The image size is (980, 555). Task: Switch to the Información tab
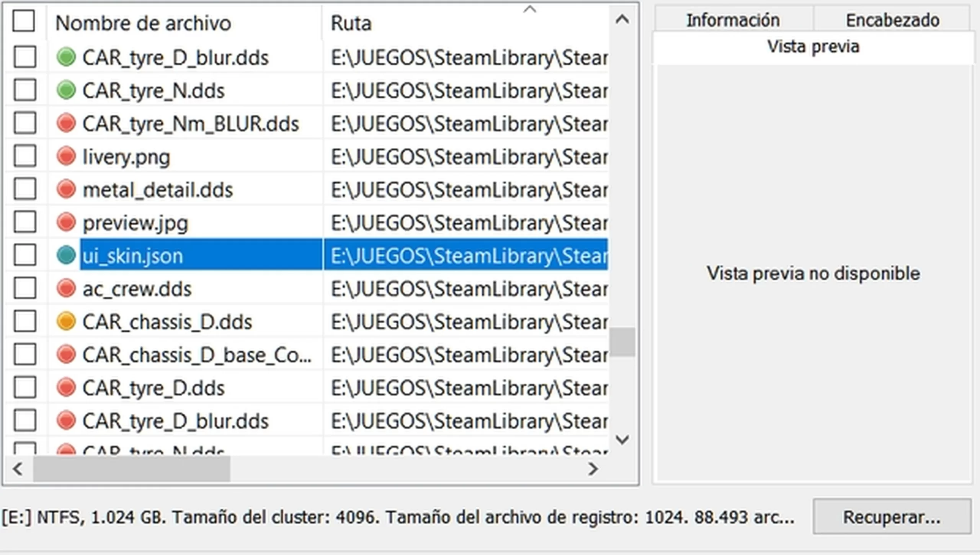(733, 20)
